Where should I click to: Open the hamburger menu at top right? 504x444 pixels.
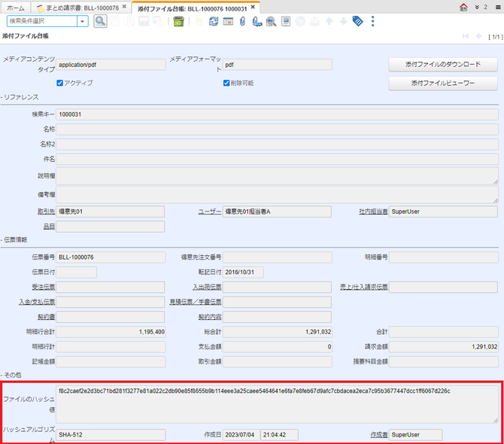498,7
